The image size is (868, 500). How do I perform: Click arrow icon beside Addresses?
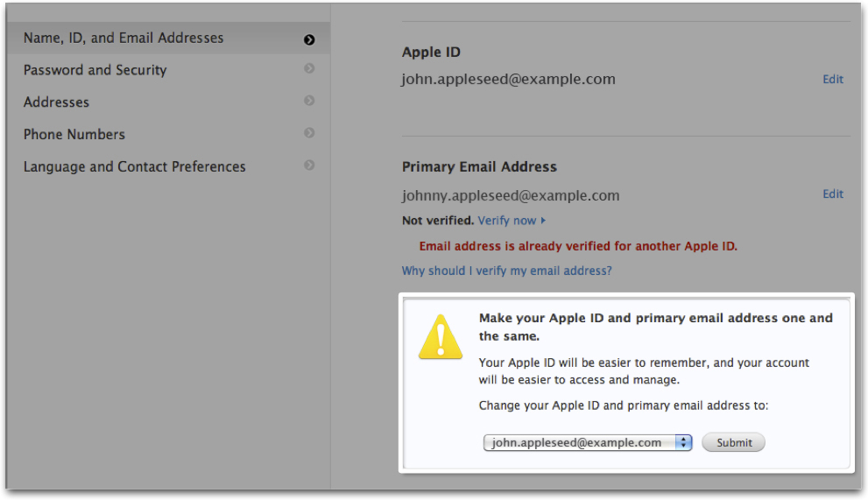pyautogui.click(x=309, y=100)
